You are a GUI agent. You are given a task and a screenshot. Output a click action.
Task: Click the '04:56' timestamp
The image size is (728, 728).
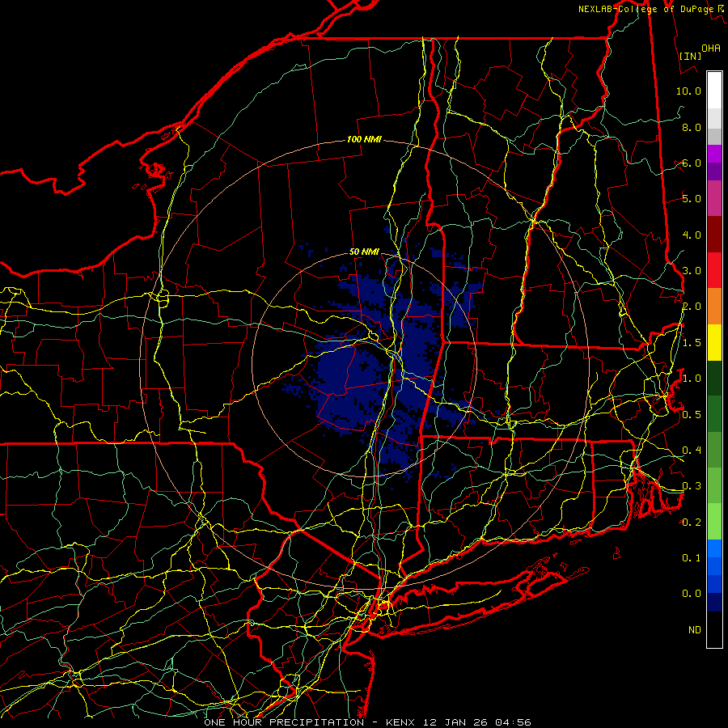click(x=513, y=722)
